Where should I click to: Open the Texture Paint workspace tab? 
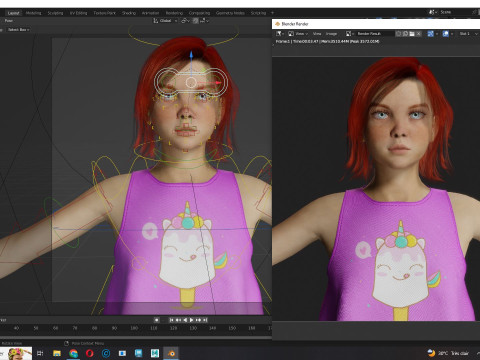click(104, 13)
